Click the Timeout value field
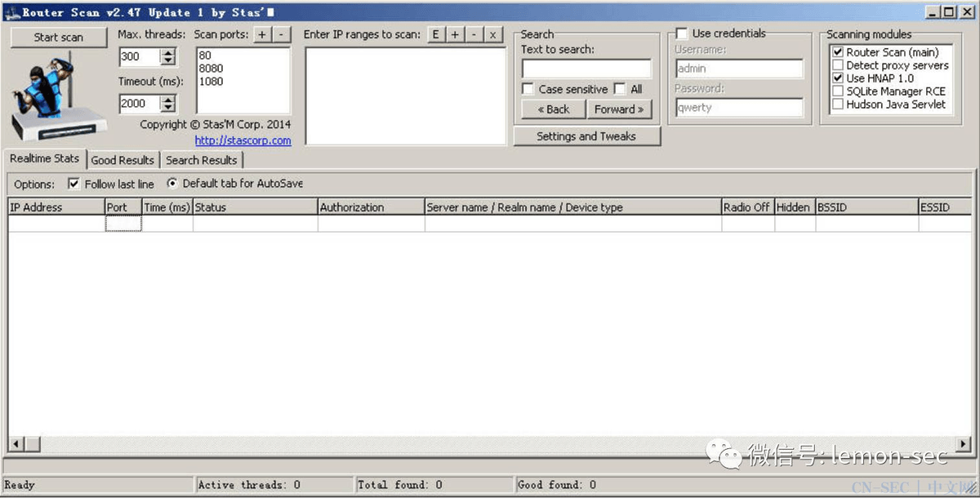 (x=140, y=104)
